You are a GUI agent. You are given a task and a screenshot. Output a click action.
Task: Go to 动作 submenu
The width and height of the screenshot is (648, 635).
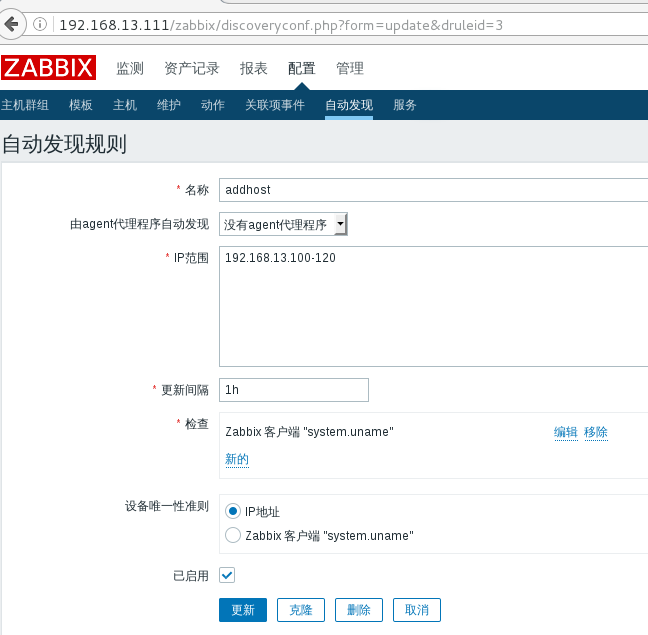point(213,105)
